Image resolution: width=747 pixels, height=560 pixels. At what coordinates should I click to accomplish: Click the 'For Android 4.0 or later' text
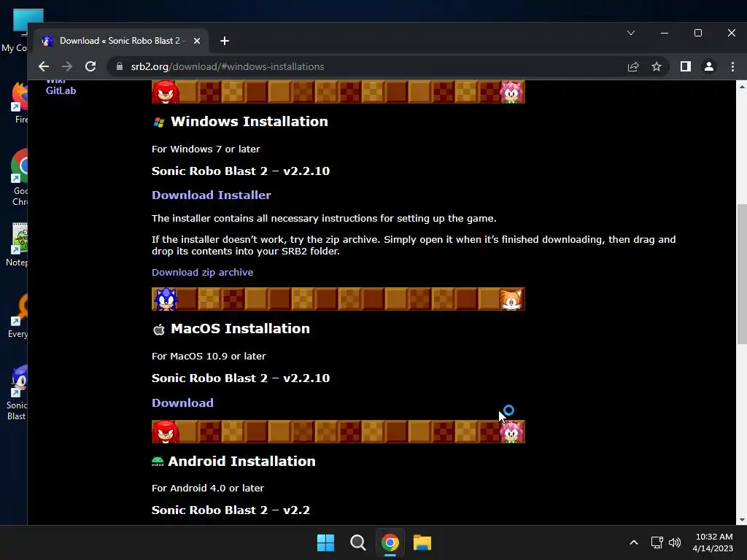point(208,488)
